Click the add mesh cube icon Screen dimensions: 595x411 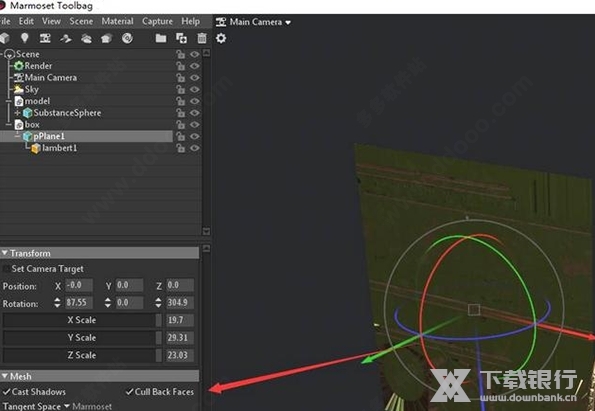click(4, 38)
